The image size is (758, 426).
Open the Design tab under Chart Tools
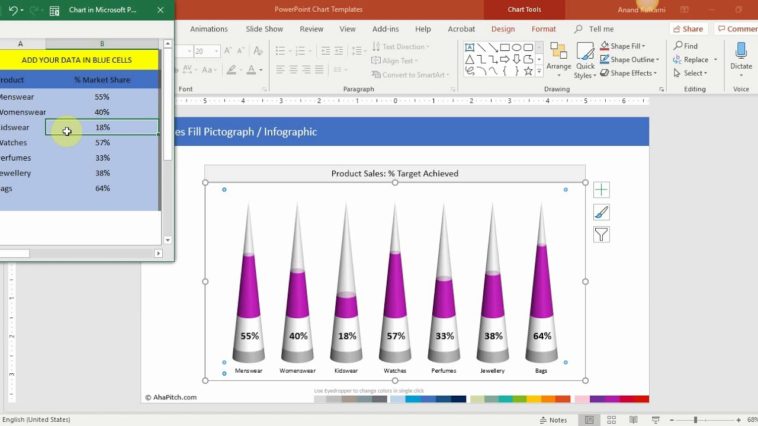coord(503,29)
